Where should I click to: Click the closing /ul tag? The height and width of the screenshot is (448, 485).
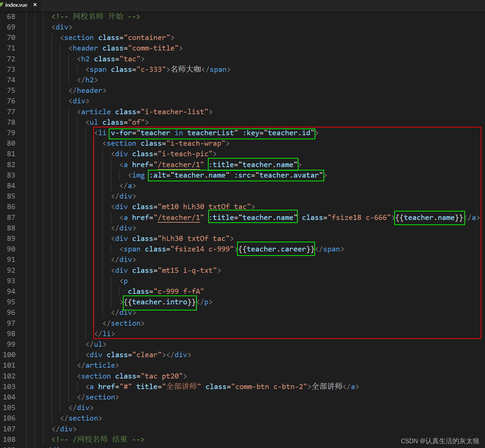click(x=96, y=344)
